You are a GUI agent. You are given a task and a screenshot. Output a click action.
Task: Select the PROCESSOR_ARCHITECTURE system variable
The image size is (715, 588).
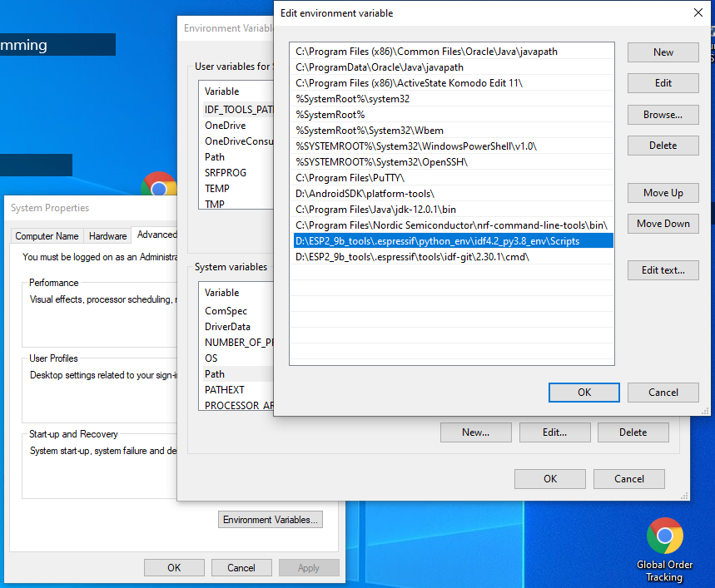pos(237,404)
